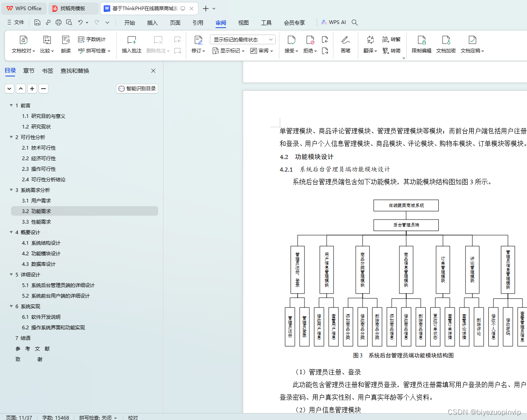Screen dimensions: 527x420
Task: Go to 4.2 功能模块设计 in outline
Action: click(x=41, y=253)
